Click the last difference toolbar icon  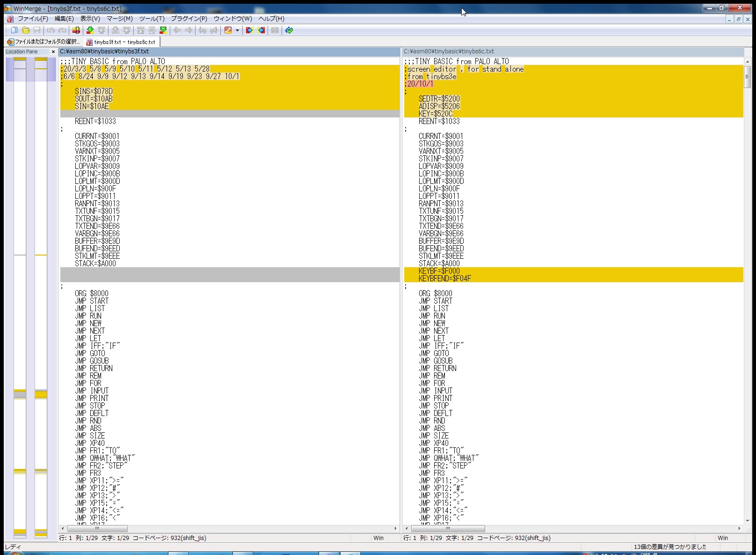(x=163, y=30)
